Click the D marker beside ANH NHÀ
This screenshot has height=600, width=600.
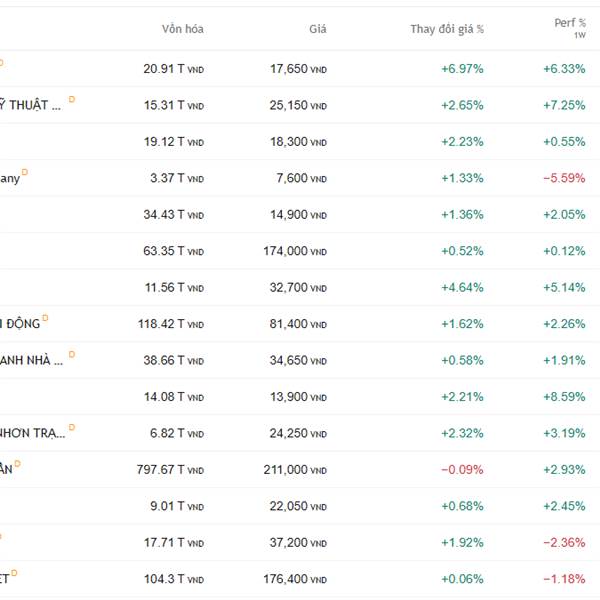[x=72, y=354]
